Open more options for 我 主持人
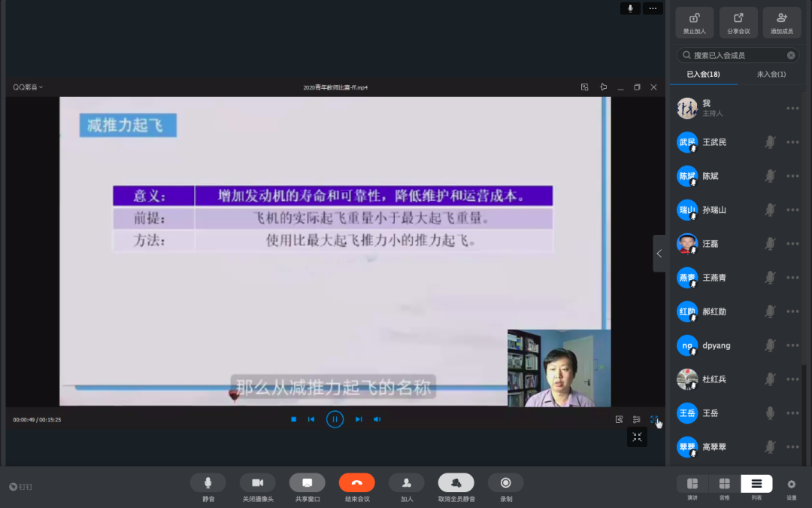This screenshot has width=812, height=508. click(792, 108)
